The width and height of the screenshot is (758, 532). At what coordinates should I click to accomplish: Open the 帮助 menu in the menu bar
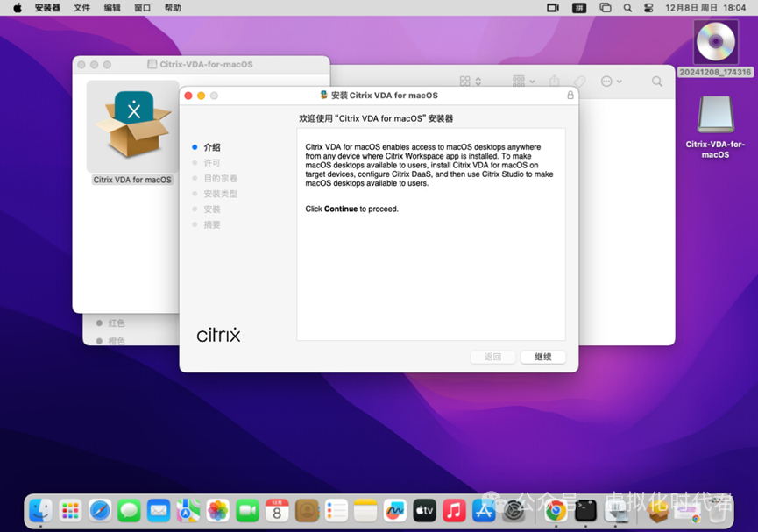171,8
